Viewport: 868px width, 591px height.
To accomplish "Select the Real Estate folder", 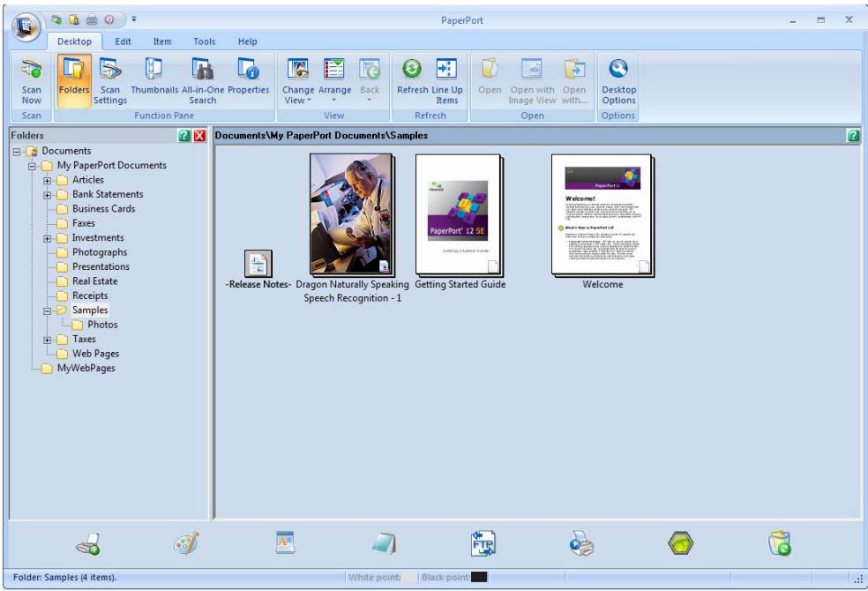I will click(94, 281).
